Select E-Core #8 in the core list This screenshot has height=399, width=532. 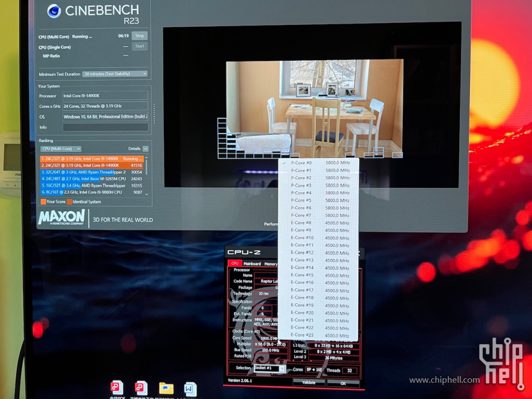pyautogui.click(x=318, y=223)
